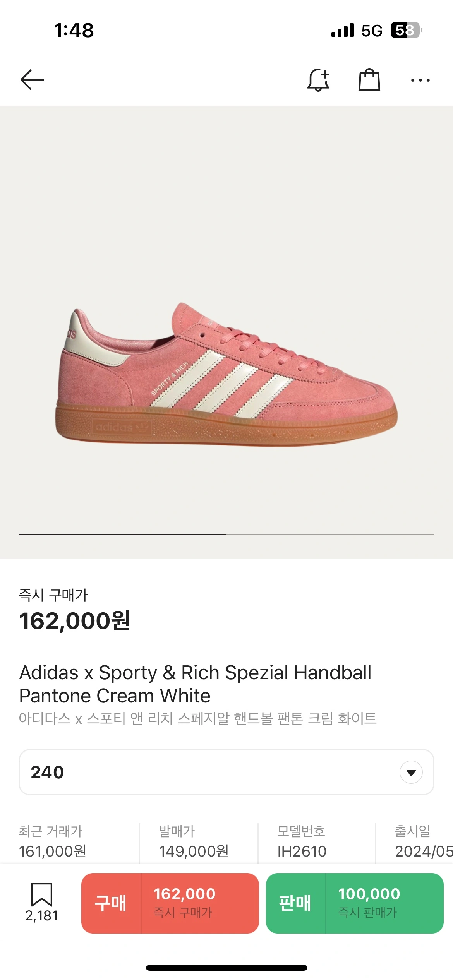
Task: Tap the bell price alert icon
Action: tap(318, 80)
